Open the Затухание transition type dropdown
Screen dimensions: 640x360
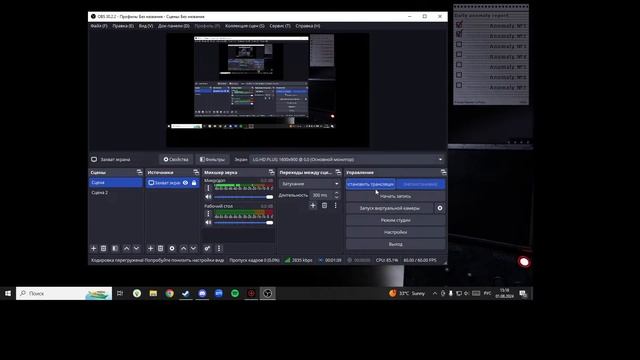click(x=310, y=184)
